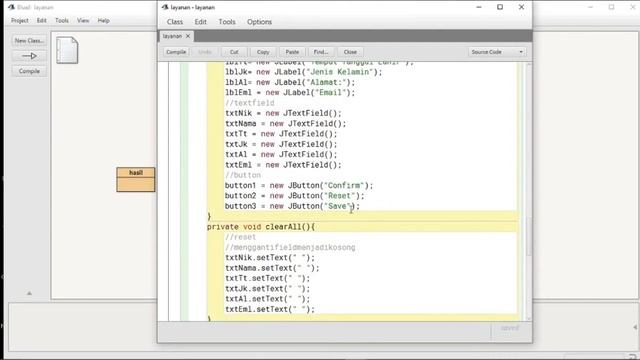Close the layanan tab with its X
Viewport: 640px width, 360px height.
click(188, 36)
